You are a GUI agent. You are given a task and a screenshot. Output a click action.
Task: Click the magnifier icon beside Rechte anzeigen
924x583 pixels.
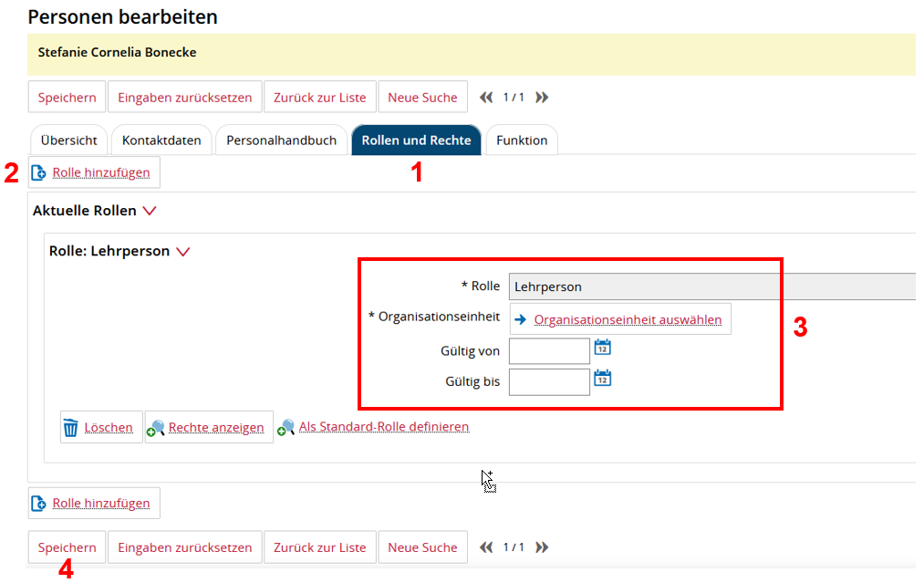pos(156,427)
